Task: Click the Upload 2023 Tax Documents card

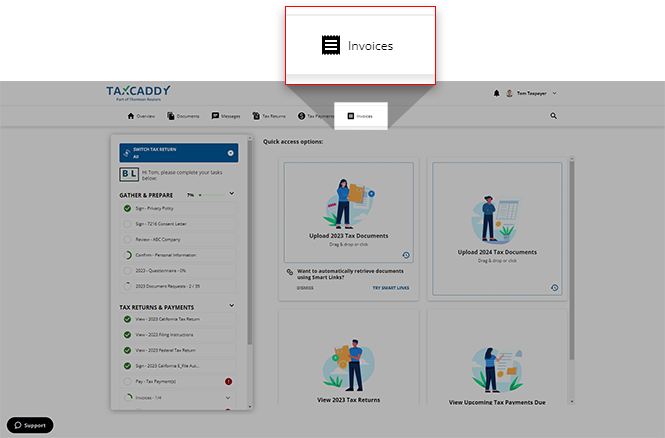Action: click(x=349, y=212)
